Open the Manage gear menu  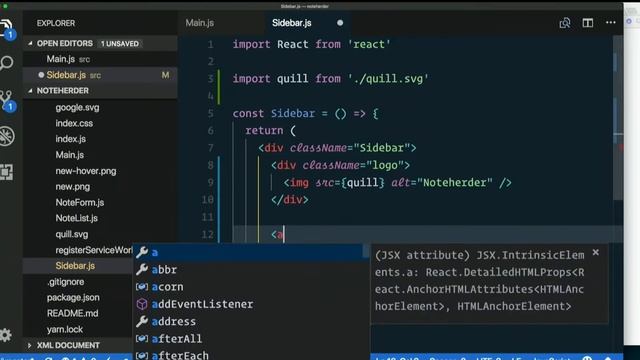[x=6, y=335]
